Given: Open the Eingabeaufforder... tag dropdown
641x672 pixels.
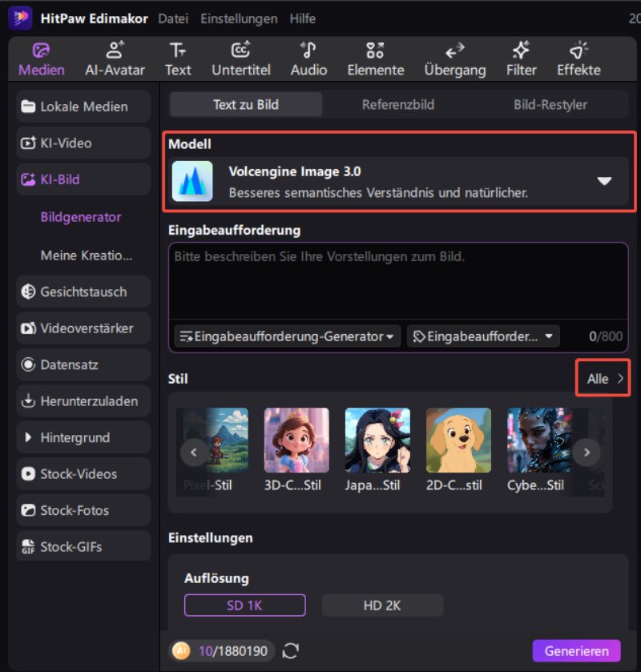Looking at the screenshot, I should [x=483, y=336].
